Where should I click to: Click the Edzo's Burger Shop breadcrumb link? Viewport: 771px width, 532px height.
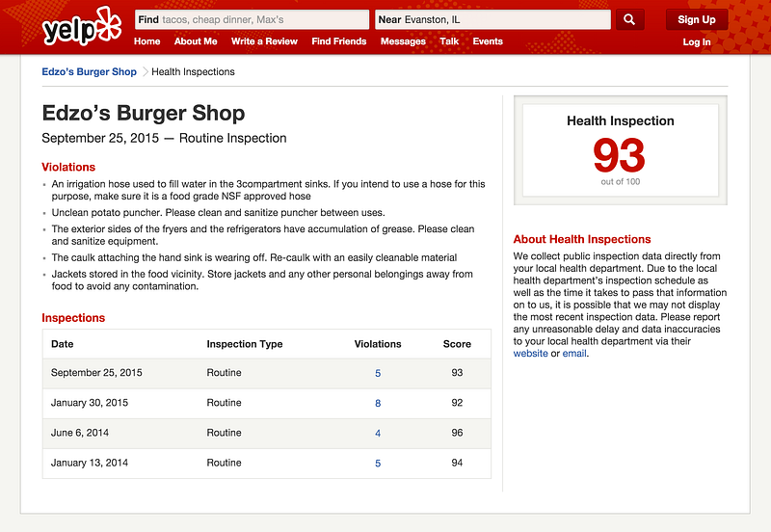[x=89, y=71]
